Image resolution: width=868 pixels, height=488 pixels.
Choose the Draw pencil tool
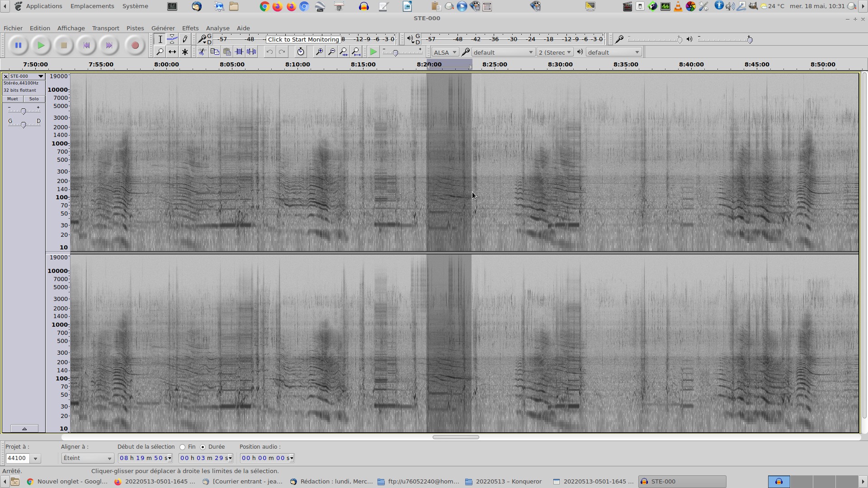point(185,39)
